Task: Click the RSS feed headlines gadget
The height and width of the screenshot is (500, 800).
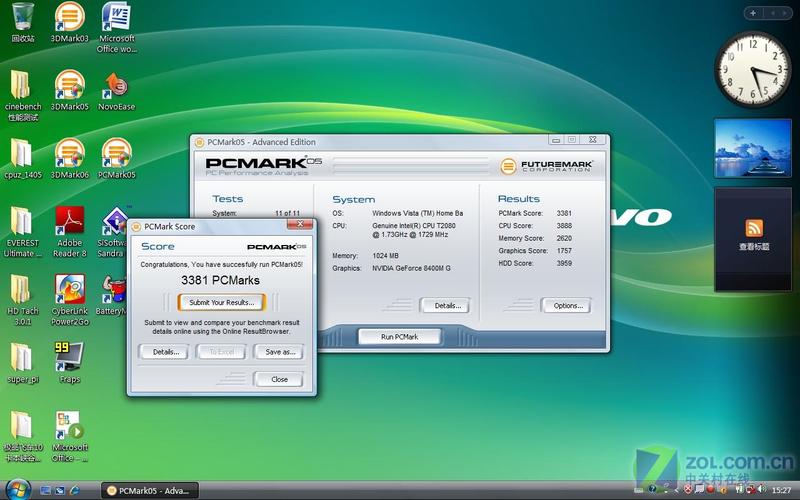Action: coord(753,239)
